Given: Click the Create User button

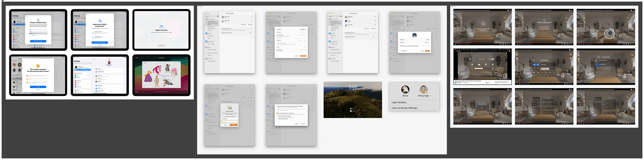Looking at the screenshot, I should point(303,56).
